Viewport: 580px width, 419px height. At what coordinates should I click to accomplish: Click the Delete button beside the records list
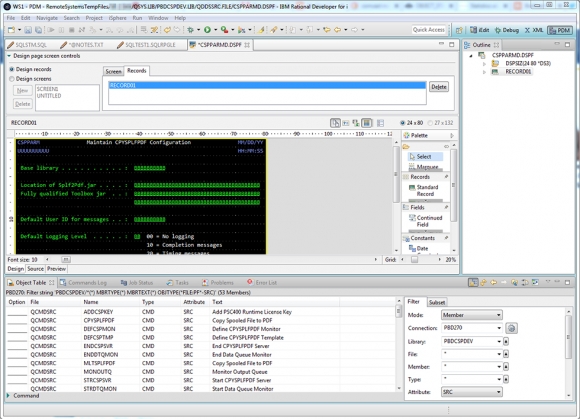pos(439,87)
